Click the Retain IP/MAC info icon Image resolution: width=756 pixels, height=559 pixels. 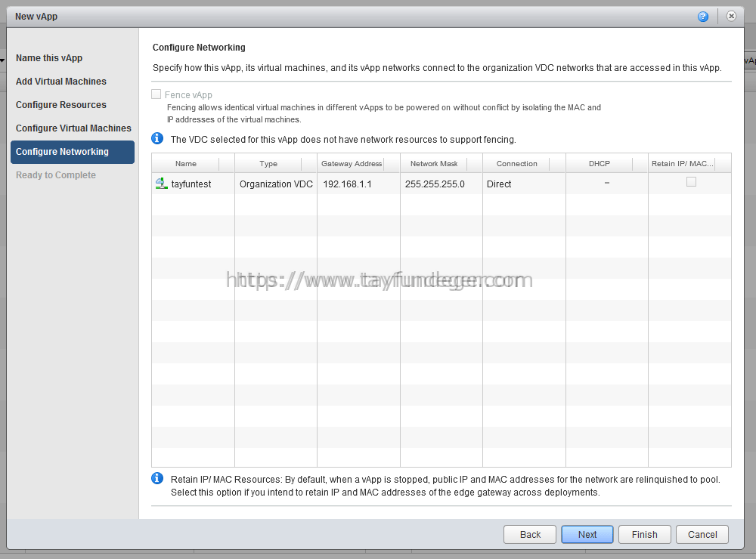(x=157, y=478)
